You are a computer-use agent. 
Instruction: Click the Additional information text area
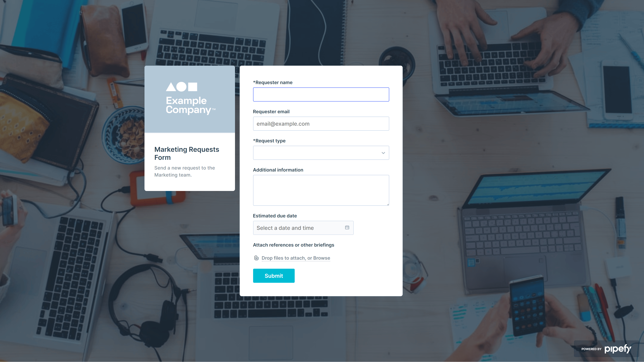coord(321,190)
